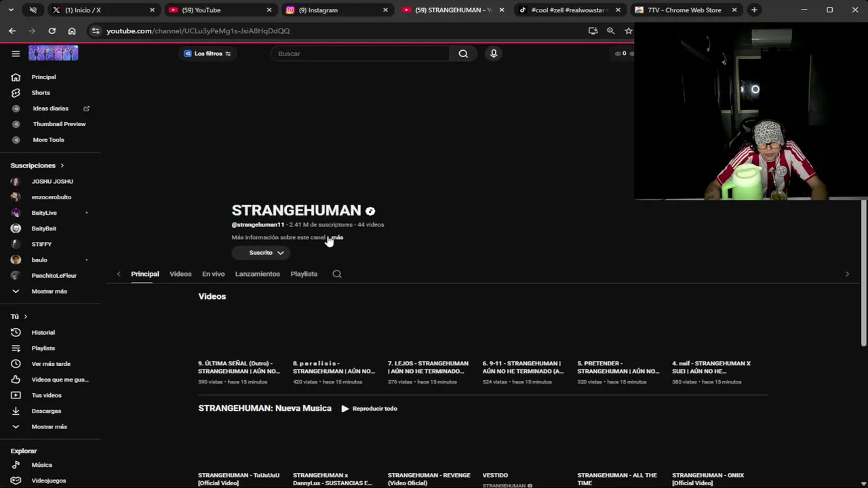This screenshot has width=868, height=488.
Task: Expand the Tú section chevron
Action: tap(26, 317)
